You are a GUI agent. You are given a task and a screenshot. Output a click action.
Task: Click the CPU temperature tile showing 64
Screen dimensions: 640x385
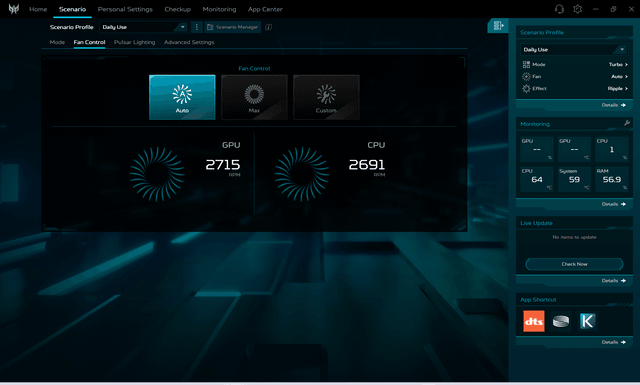coord(537,179)
